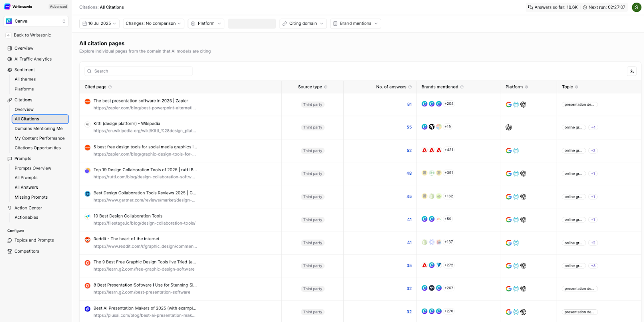Click the Zapier favicon of the presentation software row
This screenshot has height=322, width=644.
click(87, 101)
